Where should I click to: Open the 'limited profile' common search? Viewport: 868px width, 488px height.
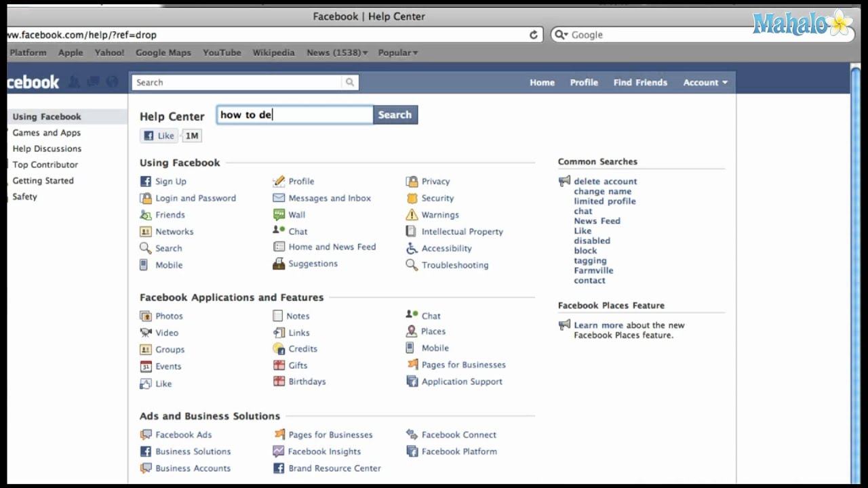coord(604,201)
